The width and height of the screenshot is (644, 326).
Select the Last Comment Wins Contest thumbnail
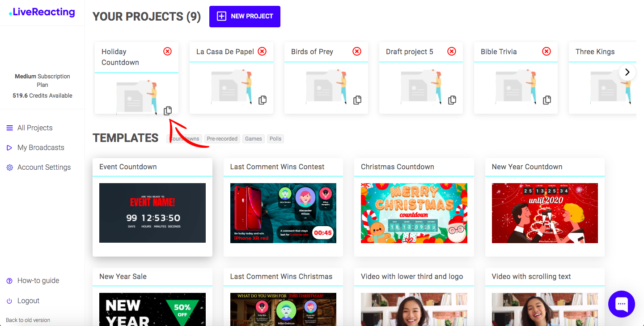283,213
